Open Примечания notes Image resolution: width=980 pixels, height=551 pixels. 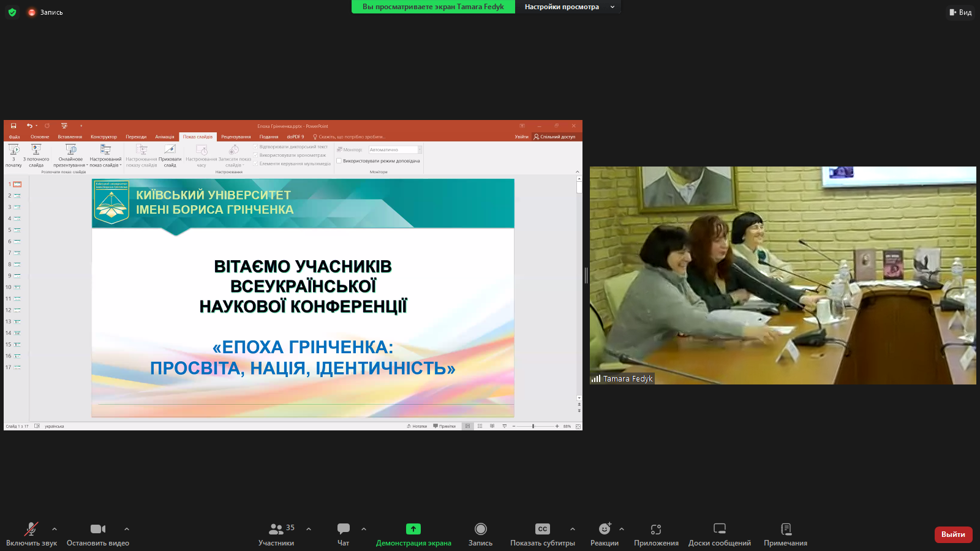tap(785, 534)
